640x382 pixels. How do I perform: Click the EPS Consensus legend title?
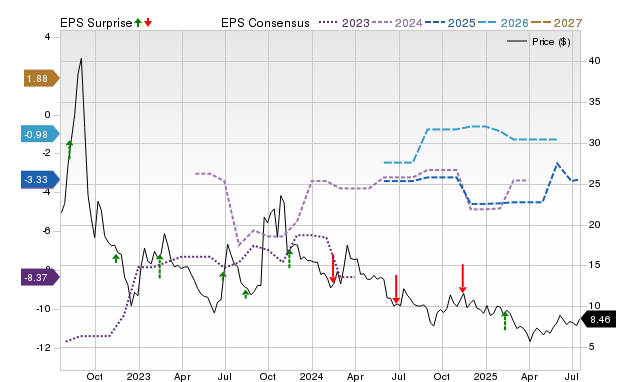(x=265, y=23)
